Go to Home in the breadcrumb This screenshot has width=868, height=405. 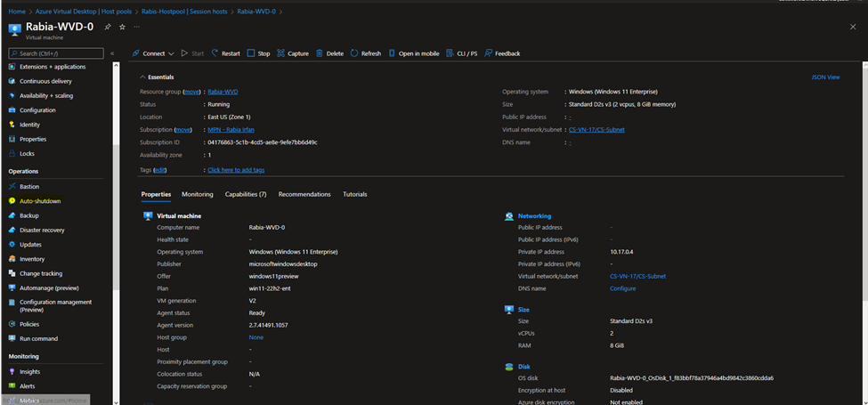pos(17,11)
